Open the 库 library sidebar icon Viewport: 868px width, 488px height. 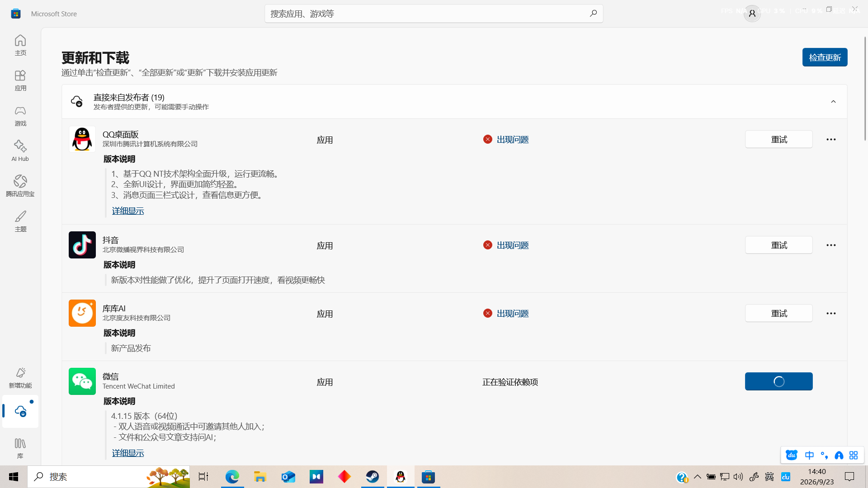[x=20, y=448]
